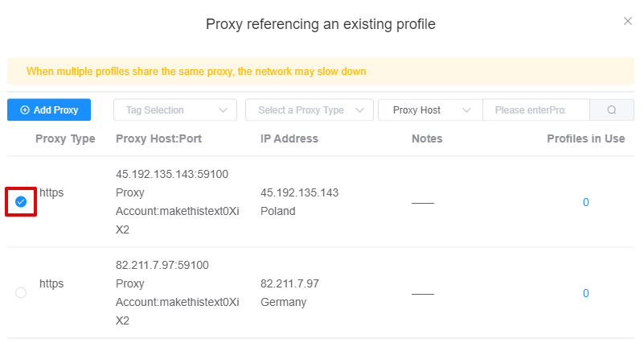This screenshot has height=343, width=644.
Task: Select the Germany proxy radio button
Action: point(21,292)
